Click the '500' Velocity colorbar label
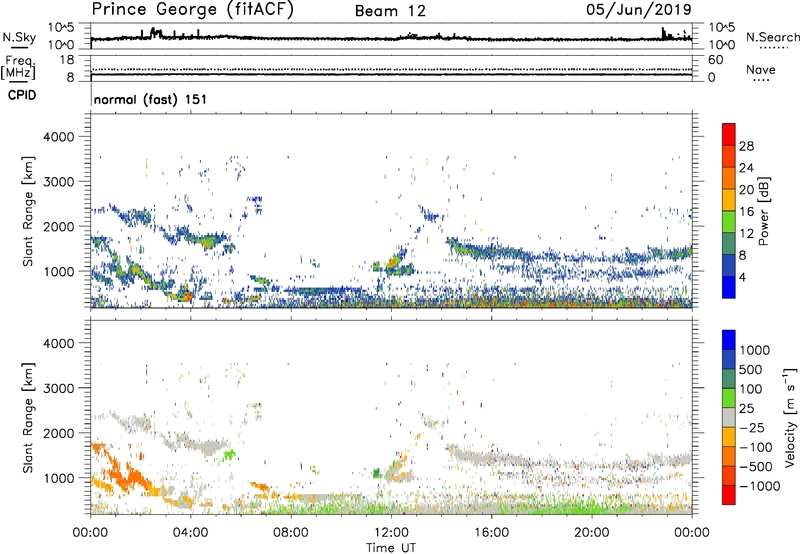 coord(751,370)
